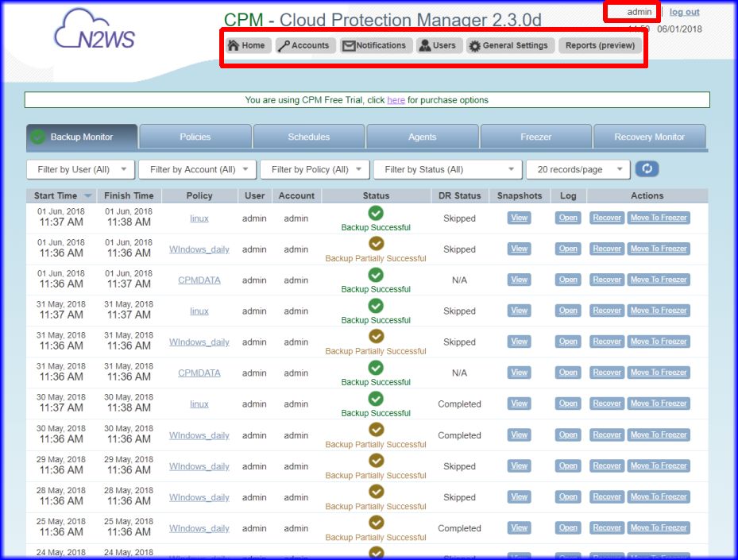
Task: Open CPMDATA policy link for 01 Jun backup
Action: click(199, 280)
